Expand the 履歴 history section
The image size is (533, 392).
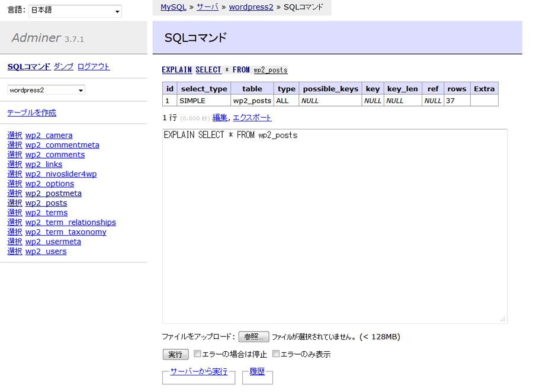(x=257, y=371)
